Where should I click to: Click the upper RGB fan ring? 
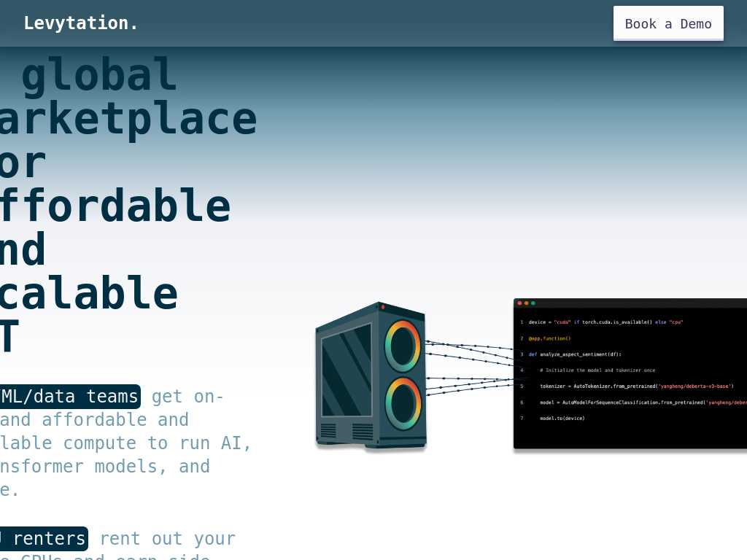tap(403, 345)
